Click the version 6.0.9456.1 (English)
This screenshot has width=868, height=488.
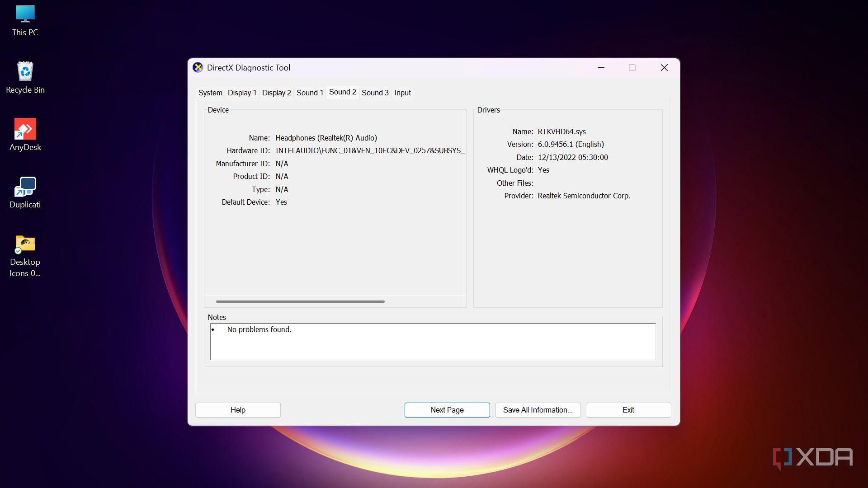click(x=571, y=144)
